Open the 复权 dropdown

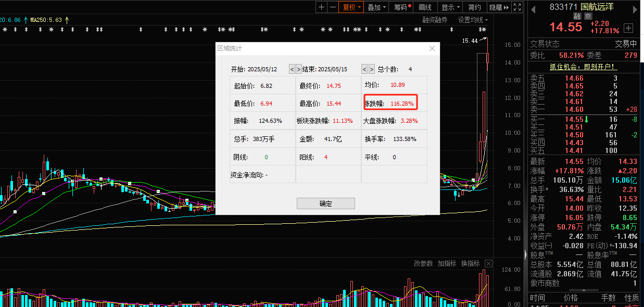coord(351,7)
